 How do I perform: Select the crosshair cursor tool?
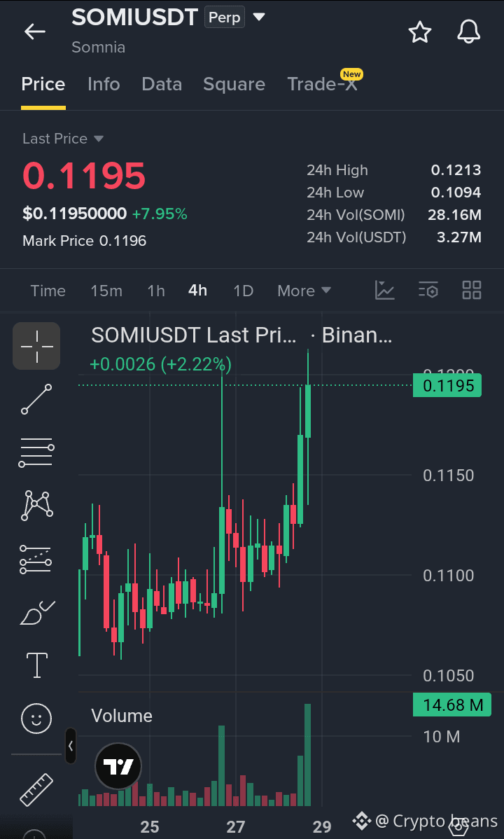tap(36, 346)
